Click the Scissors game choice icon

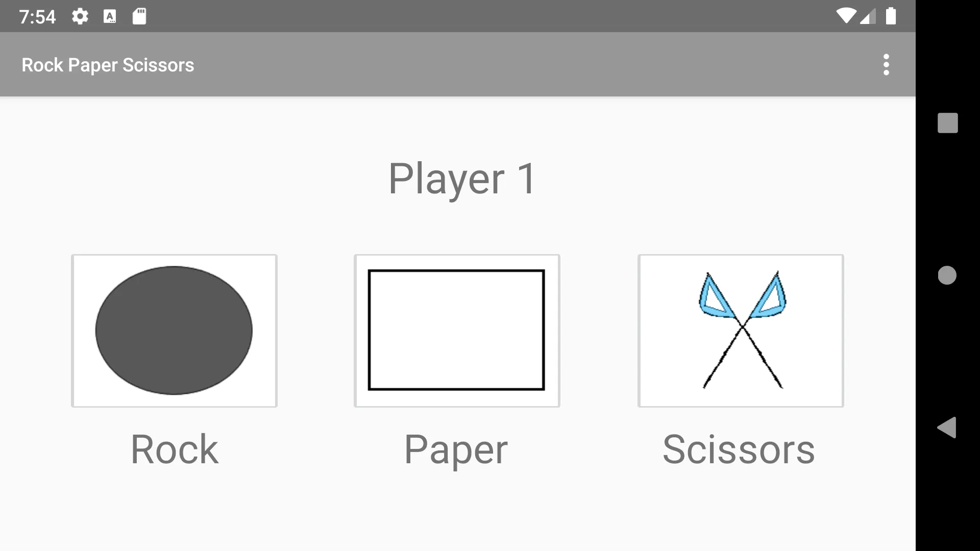pyautogui.click(x=740, y=330)
